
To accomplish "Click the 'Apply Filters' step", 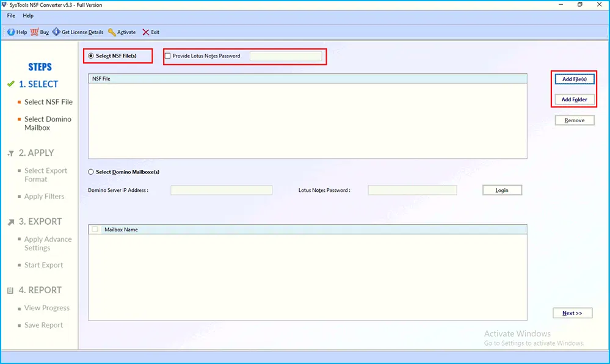I will 45,197.
